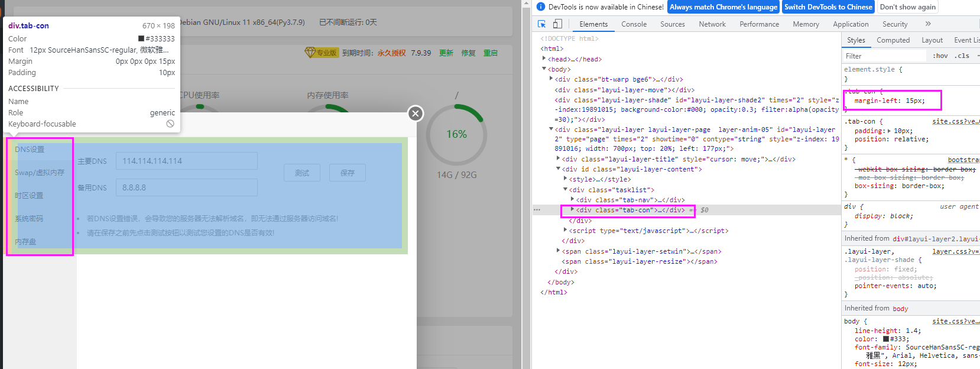Image resolution: width=980 pixels, height=369 pixels.
Task: Open the Layout pane tab
Action: [x=932, y=40]
